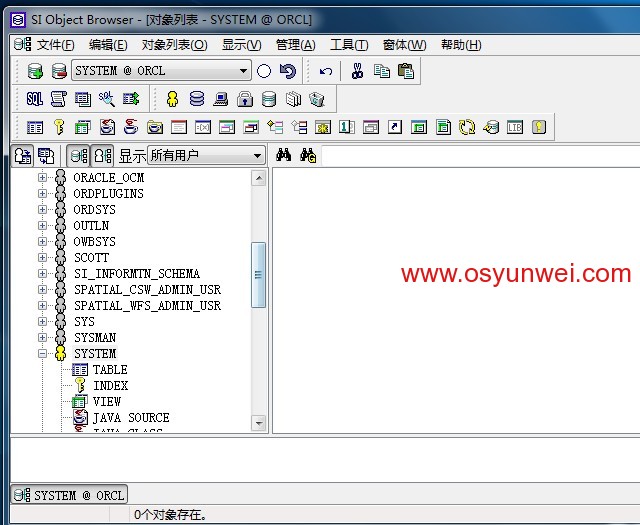
Task: Toggle the user object list mode button
Action: [102, 156]
